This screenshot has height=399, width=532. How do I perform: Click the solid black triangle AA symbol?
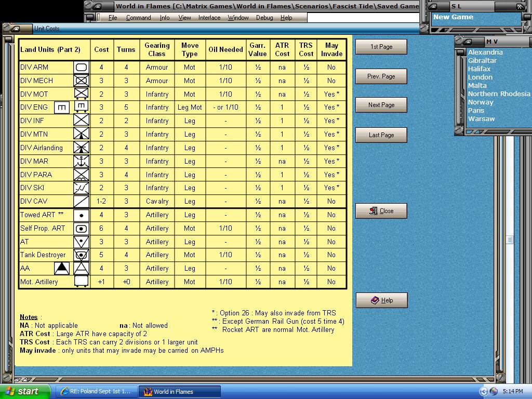point(62,269)
